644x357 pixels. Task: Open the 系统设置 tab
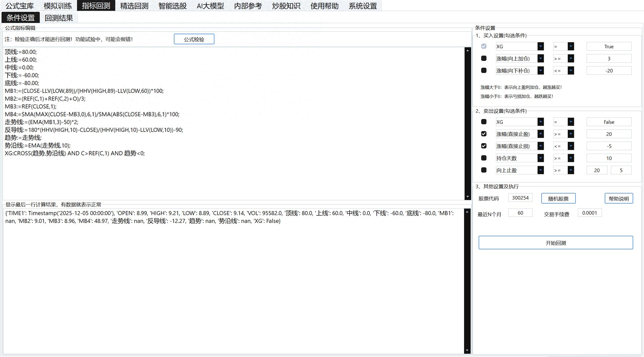363,6
